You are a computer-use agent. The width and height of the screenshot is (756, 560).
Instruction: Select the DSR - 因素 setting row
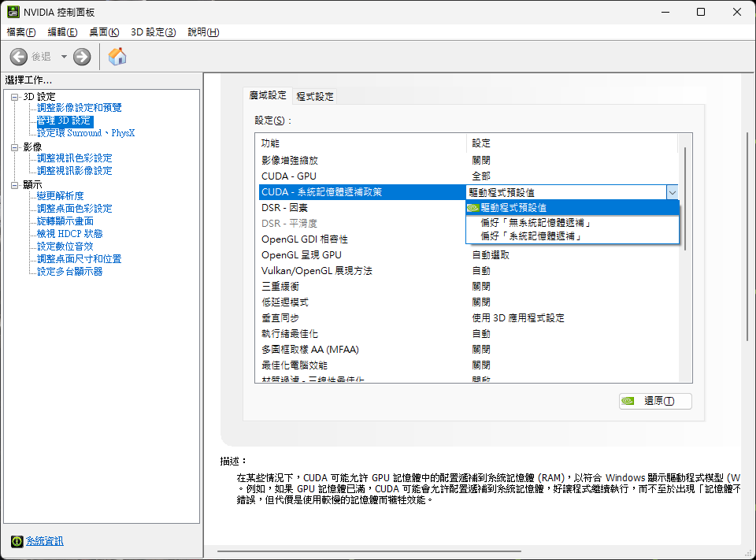pos(362,208)
